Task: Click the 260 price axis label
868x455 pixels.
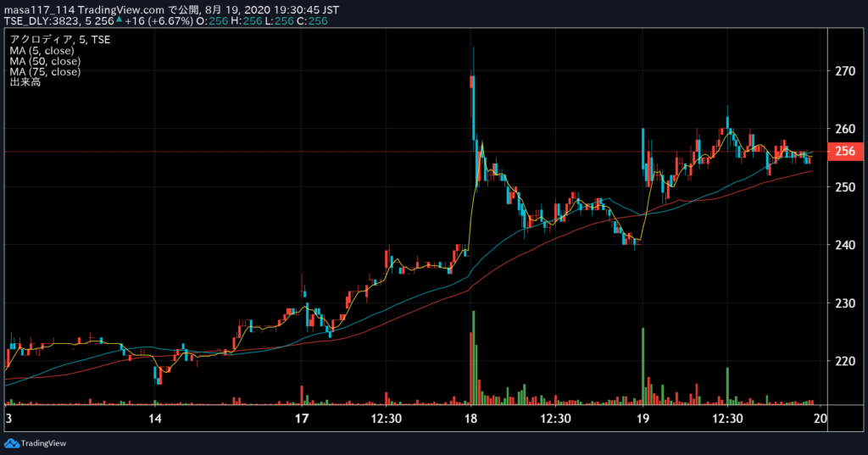Action: 845,129
